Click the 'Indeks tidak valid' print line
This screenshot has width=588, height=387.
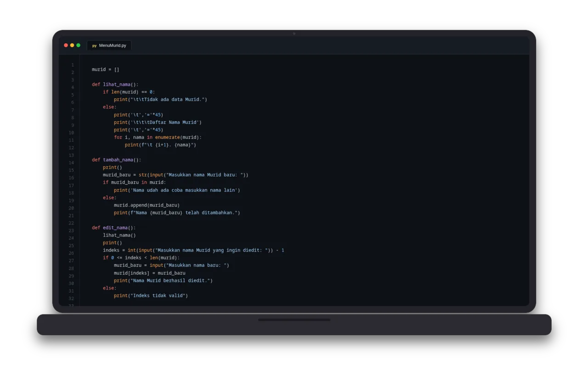[x=151, y=296]
